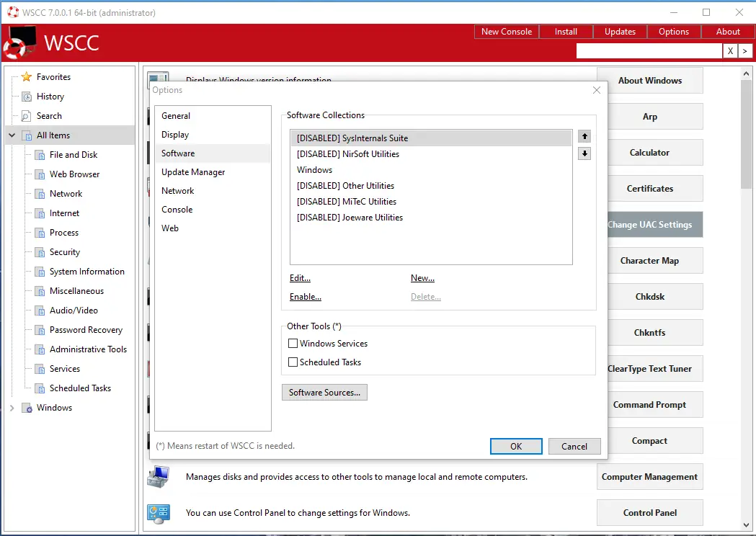Select the Windows collection entry

coord(431,170)
